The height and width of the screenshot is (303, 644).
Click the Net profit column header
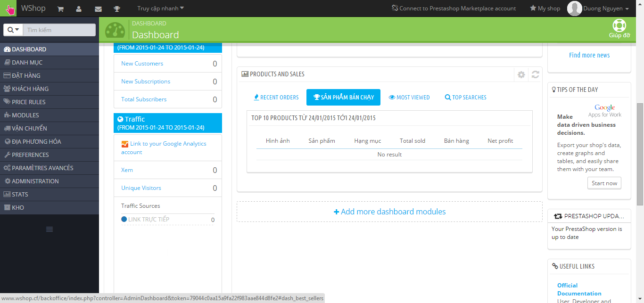point(500,141)
